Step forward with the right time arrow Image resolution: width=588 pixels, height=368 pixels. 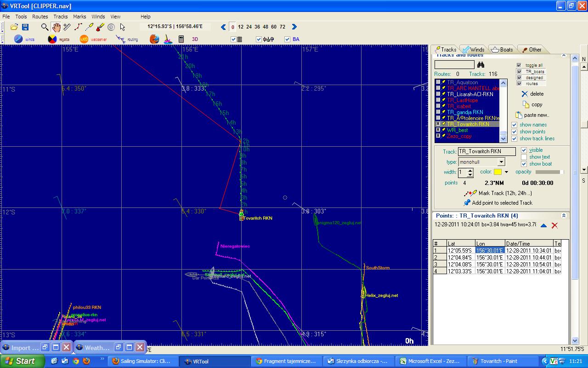294,27
